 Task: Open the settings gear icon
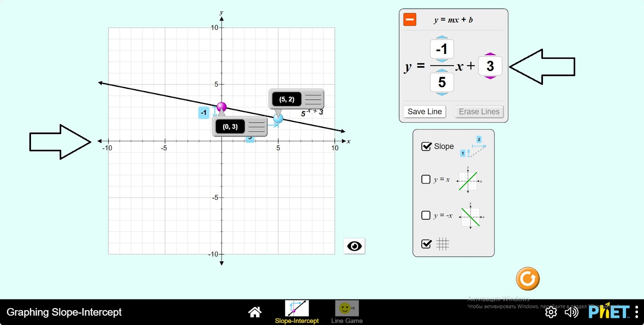551,312
